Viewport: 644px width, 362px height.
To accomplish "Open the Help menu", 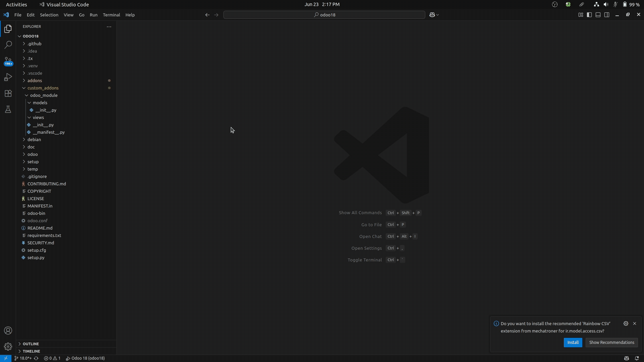I will coord(130,15).
